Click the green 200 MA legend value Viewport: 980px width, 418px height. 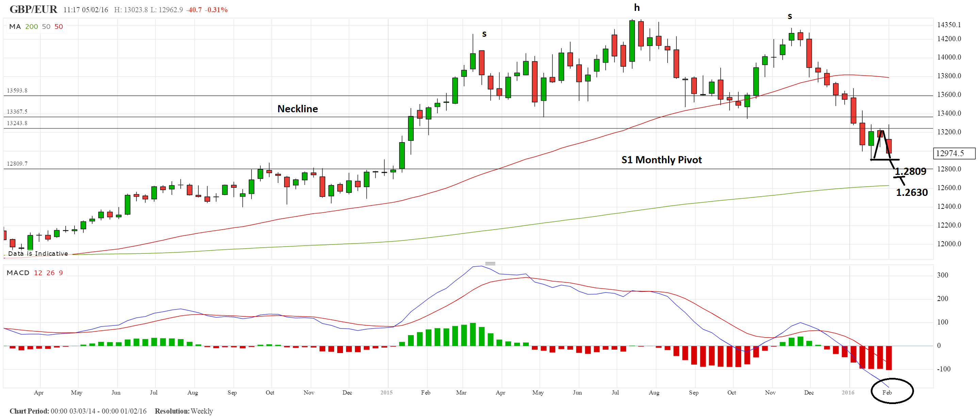pyautogui.click(x=32, y=27)
